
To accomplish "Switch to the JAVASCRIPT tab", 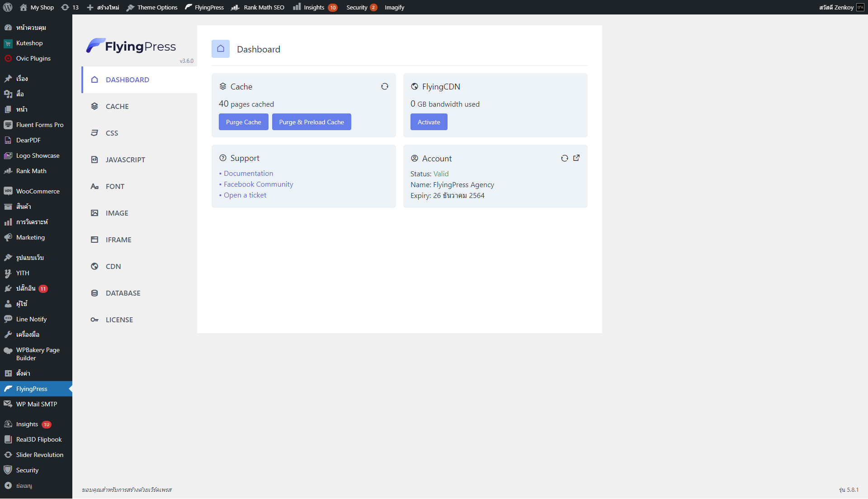I will pos(125,160).
